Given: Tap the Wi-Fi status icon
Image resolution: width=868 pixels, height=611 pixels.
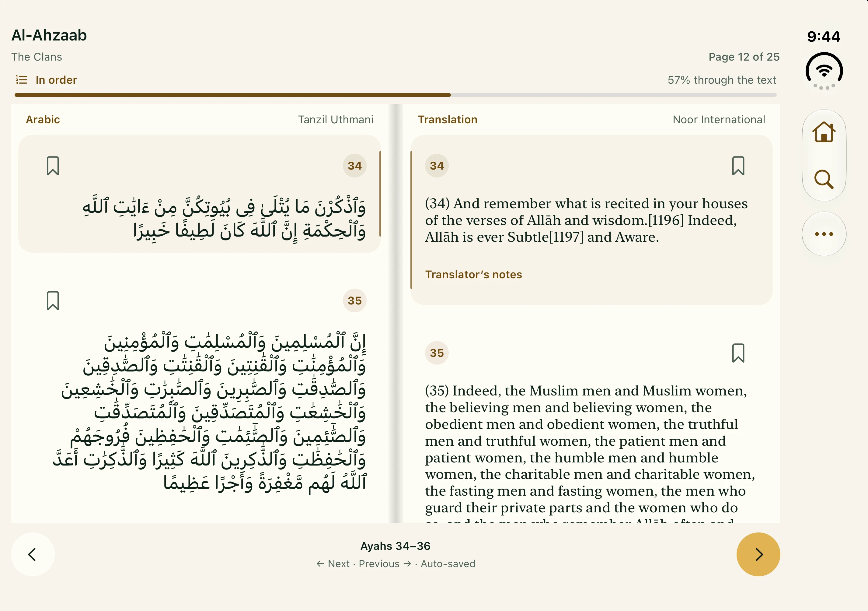Looking at the screenshot, I should click(x=824, y=71).
